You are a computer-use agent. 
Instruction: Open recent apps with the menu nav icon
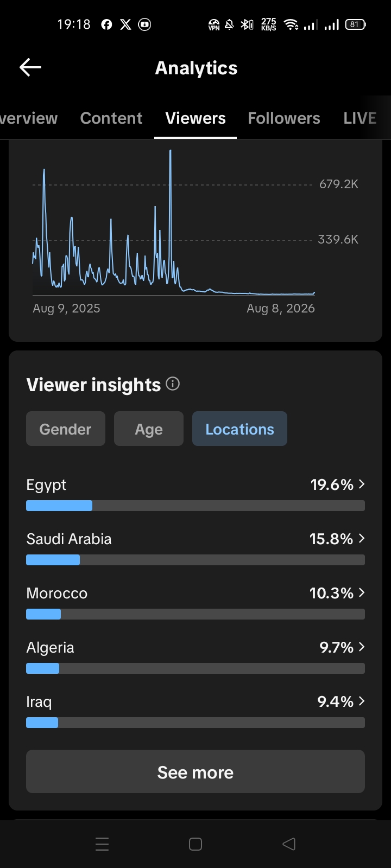pyautogui.click(x=102, y=844)
